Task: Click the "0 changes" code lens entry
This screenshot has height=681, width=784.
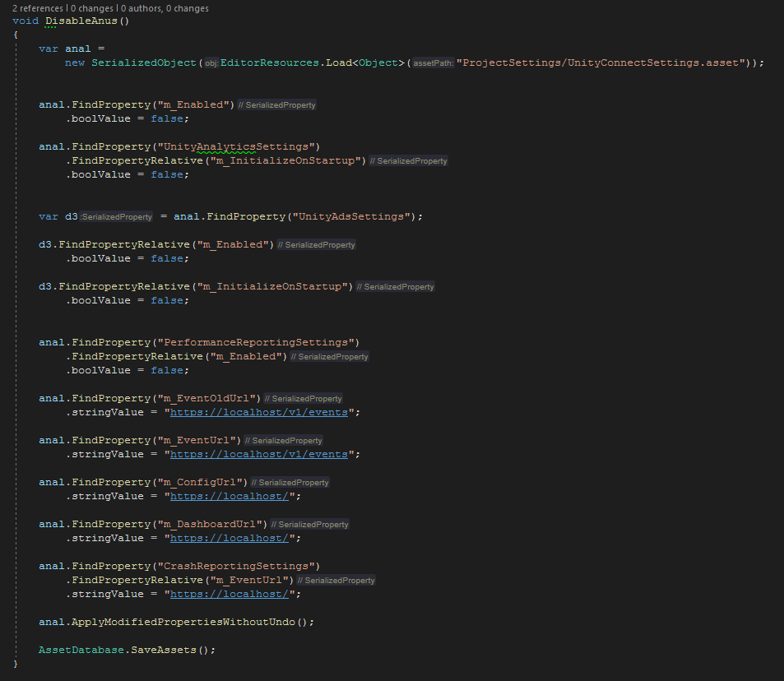Action: tap(92, 8)
